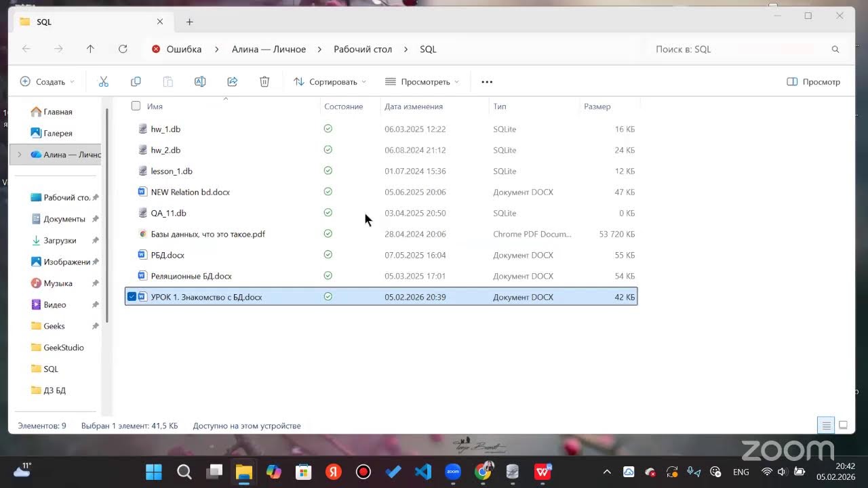The image size is (868, 488).
Task: Click the weather widget on taskbar
Action: 22,470
